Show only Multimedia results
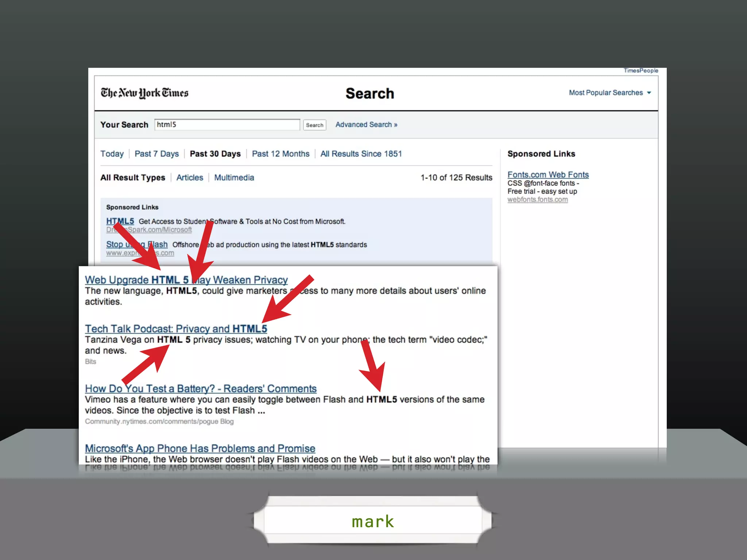This screenshot has width=747, height=560. point(234,178)
